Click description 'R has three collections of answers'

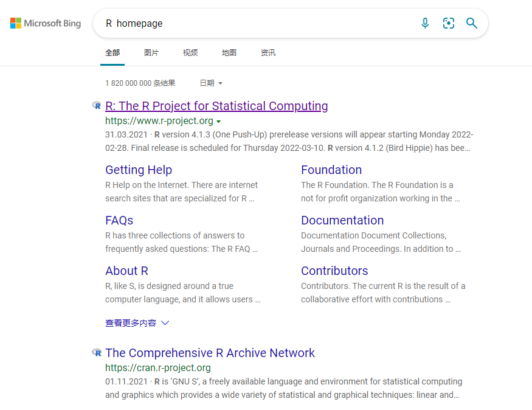tap(182, 242)
